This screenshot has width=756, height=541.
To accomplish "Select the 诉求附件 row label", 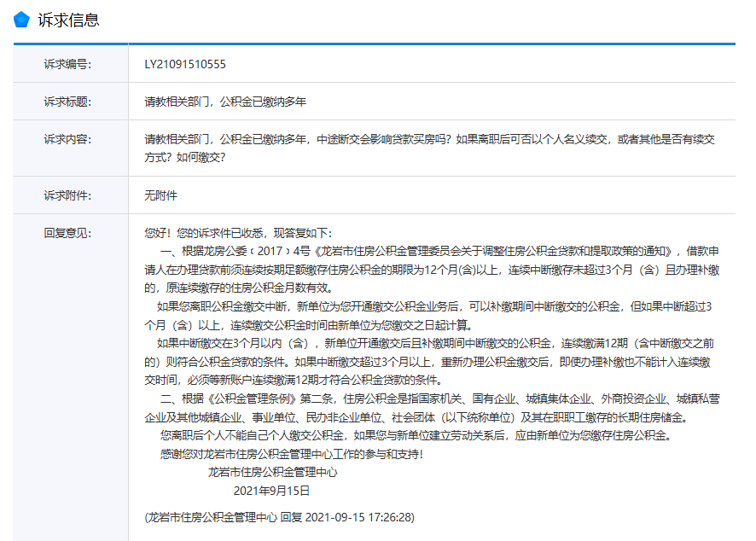I will click(x=67, y=195).
